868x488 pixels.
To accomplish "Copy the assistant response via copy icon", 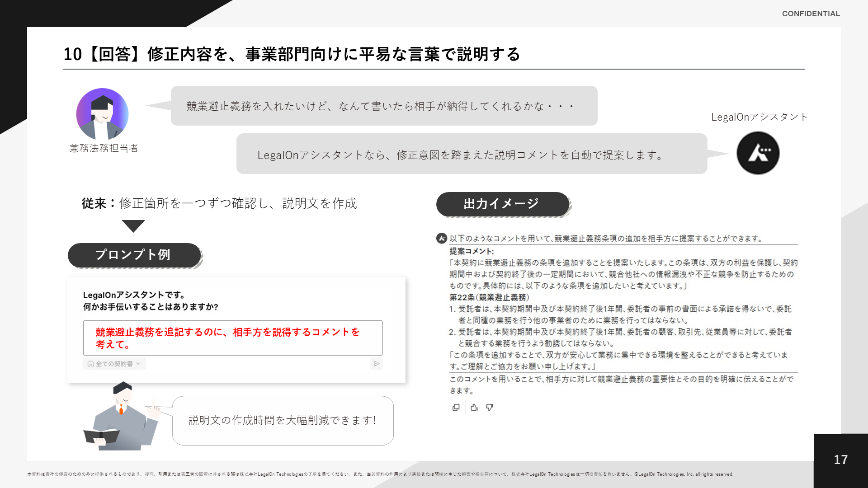I will tap(456, 408).
